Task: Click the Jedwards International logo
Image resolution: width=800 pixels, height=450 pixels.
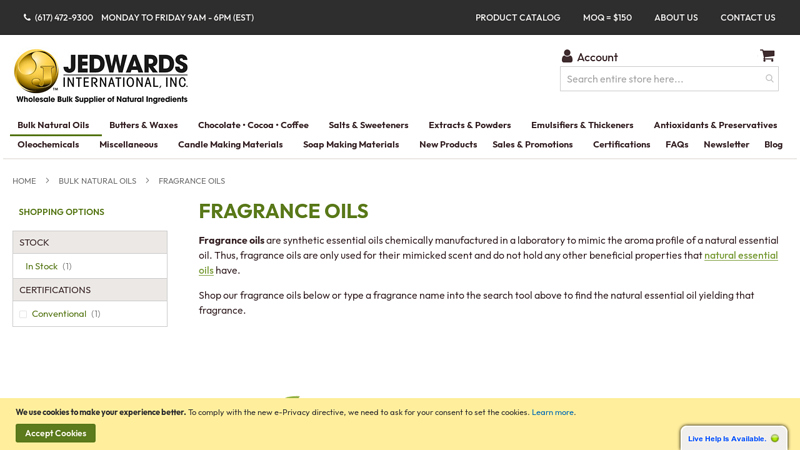Action: [102, 77]
